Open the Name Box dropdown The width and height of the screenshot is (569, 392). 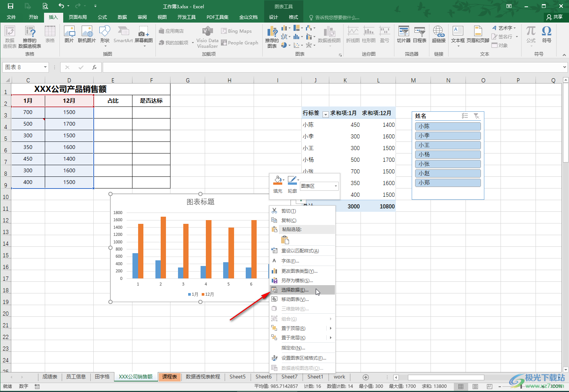[46, 67]
